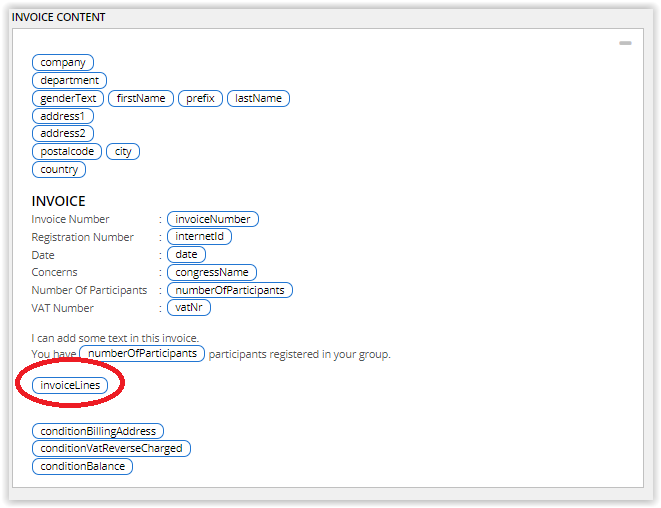Click the company placeholder tag
Image resolution: width=661 pixels, height=508 pixels.
click(x=63, y=63)
